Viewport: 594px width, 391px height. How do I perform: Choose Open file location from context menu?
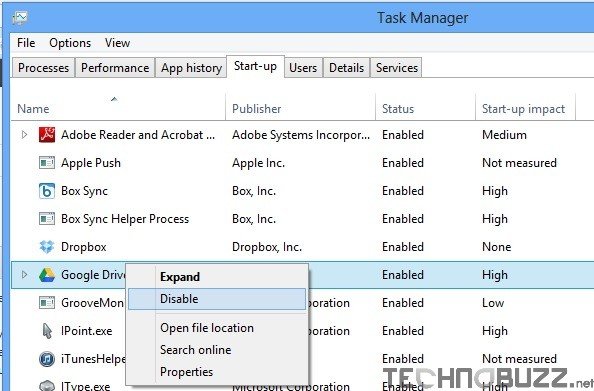point(207,328)
